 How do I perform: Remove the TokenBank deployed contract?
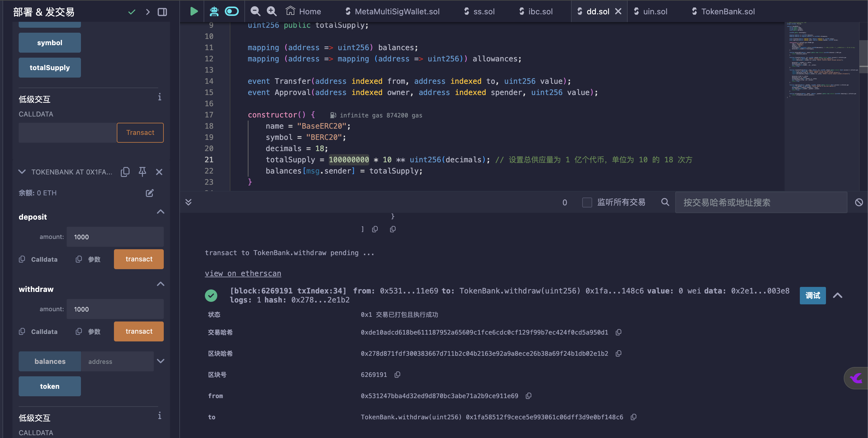[159, 172]
